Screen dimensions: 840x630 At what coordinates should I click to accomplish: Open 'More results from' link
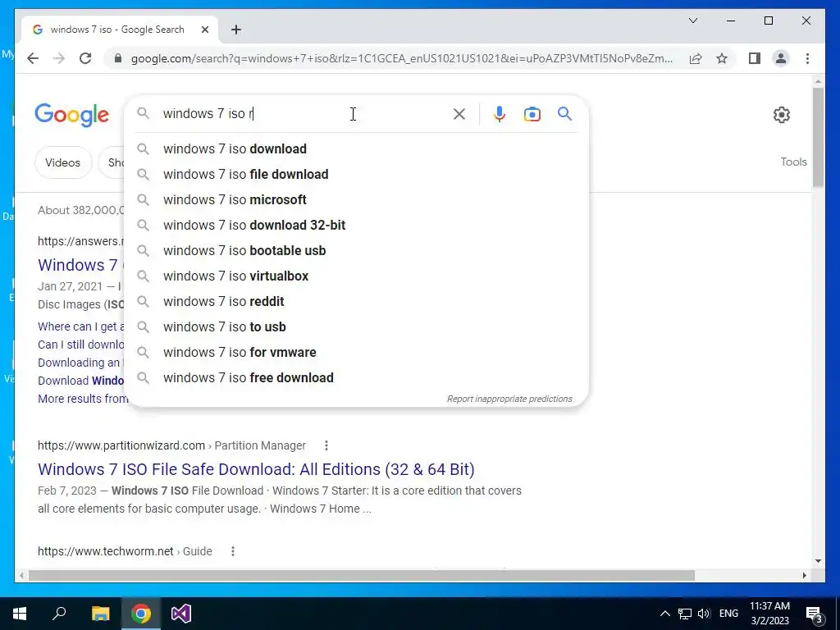click(x=83, y=399)
